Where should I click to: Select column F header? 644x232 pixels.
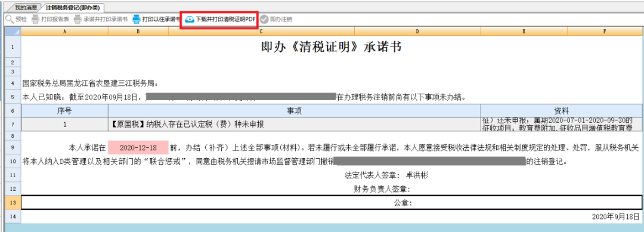point(605,32)
